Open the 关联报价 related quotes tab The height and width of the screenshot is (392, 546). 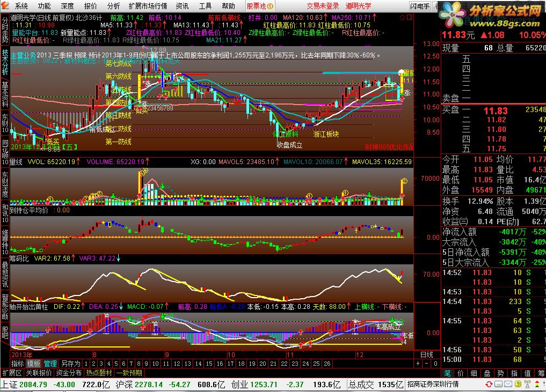(39, 373)
